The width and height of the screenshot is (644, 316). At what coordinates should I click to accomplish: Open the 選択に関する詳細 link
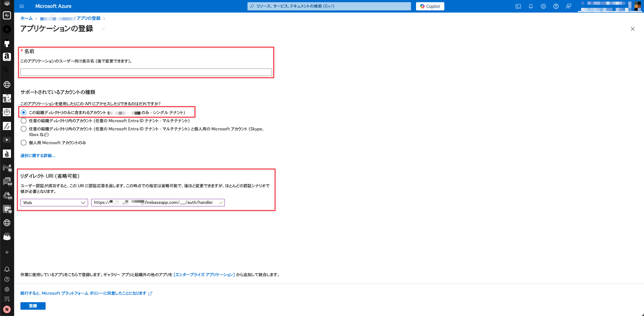pyautogui.click(x=38, y=155)
